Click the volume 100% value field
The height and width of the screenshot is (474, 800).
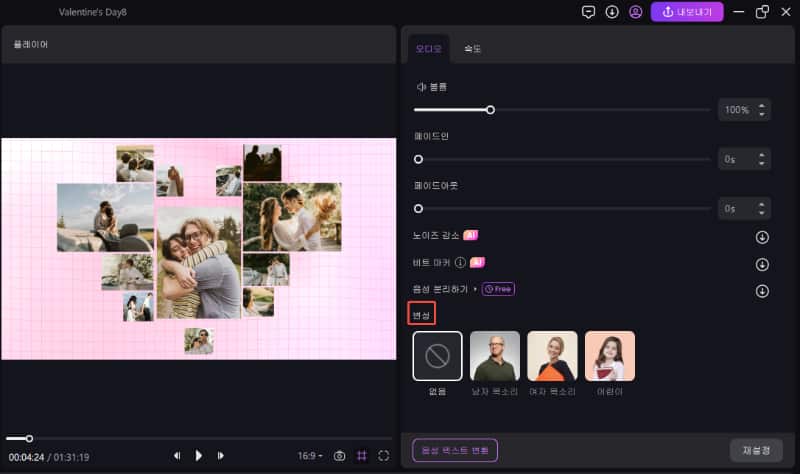[737, 110]
